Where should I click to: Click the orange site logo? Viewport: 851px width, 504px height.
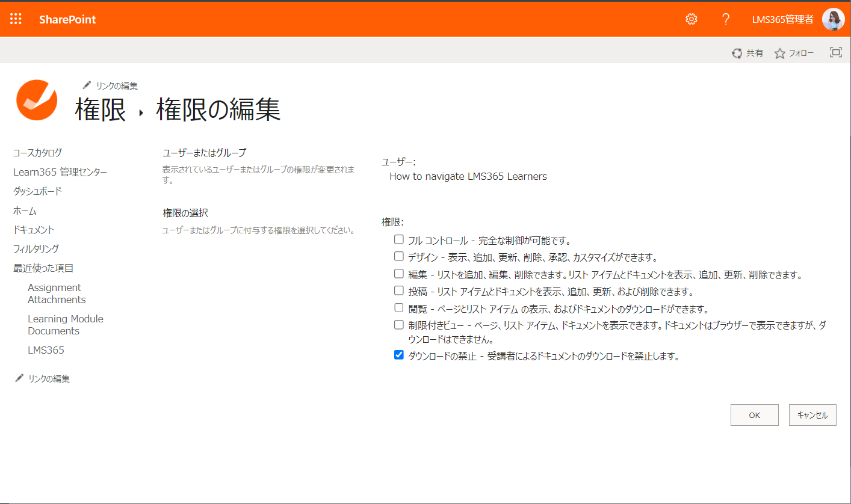click(x=37, y=100)
